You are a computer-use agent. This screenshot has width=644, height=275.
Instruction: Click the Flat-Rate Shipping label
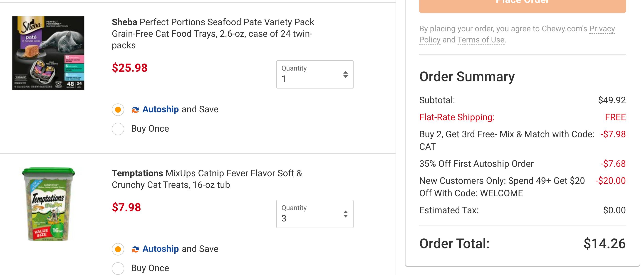tap(457, 117)
